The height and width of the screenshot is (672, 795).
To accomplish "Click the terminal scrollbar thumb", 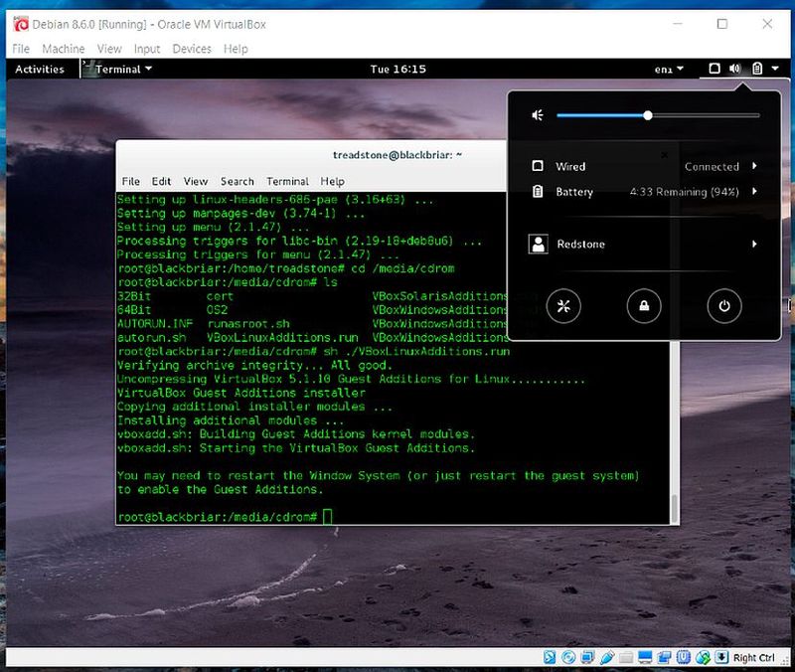I will [x=675, y=508].
